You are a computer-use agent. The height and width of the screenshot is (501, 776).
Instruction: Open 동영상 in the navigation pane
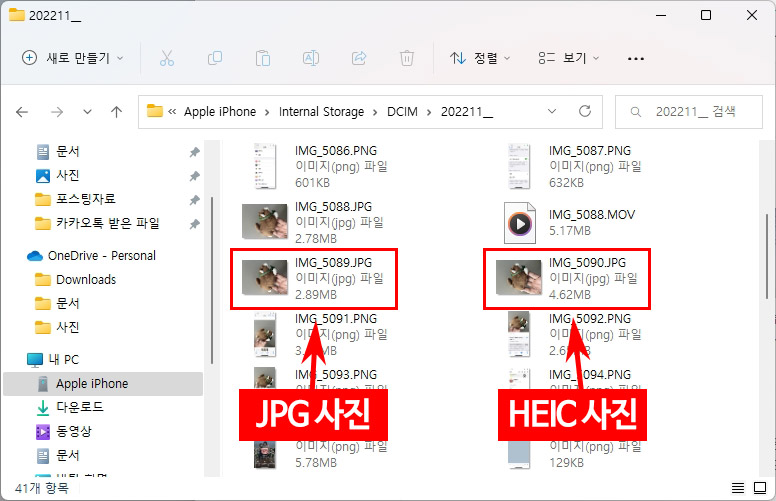click(x=73, y=431)
